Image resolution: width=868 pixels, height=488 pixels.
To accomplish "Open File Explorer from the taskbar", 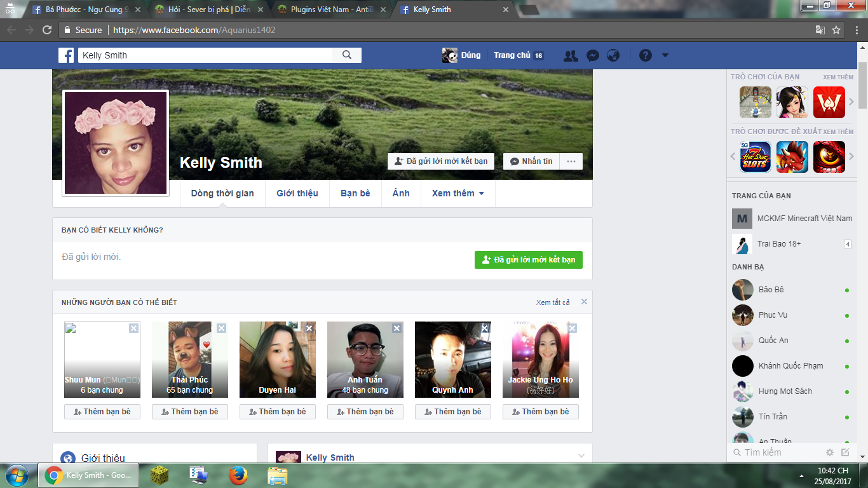I will pos(277,475).
